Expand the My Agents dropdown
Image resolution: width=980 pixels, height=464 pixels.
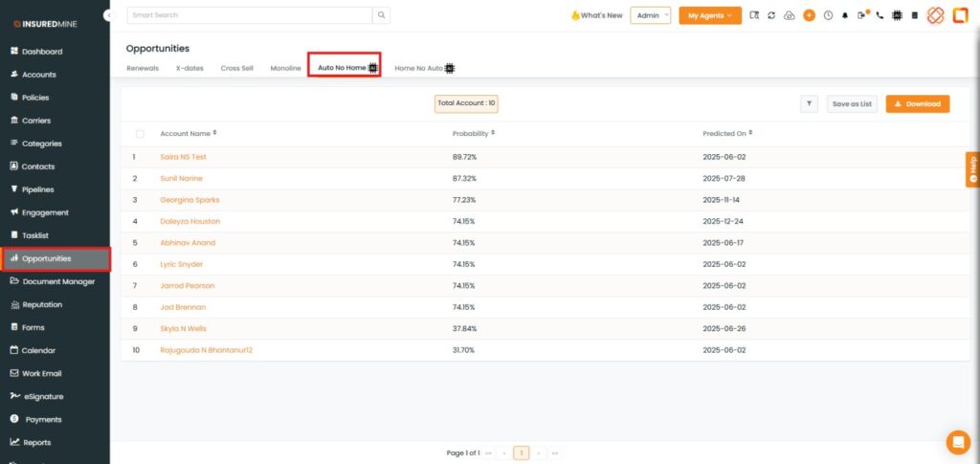[x=709, y=15]
